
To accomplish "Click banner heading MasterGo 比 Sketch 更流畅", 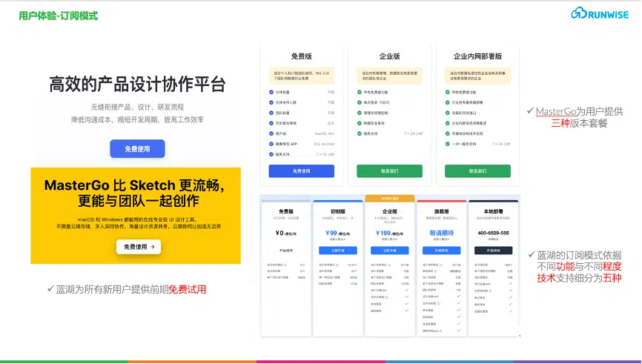I will click(x=134, y=185).
